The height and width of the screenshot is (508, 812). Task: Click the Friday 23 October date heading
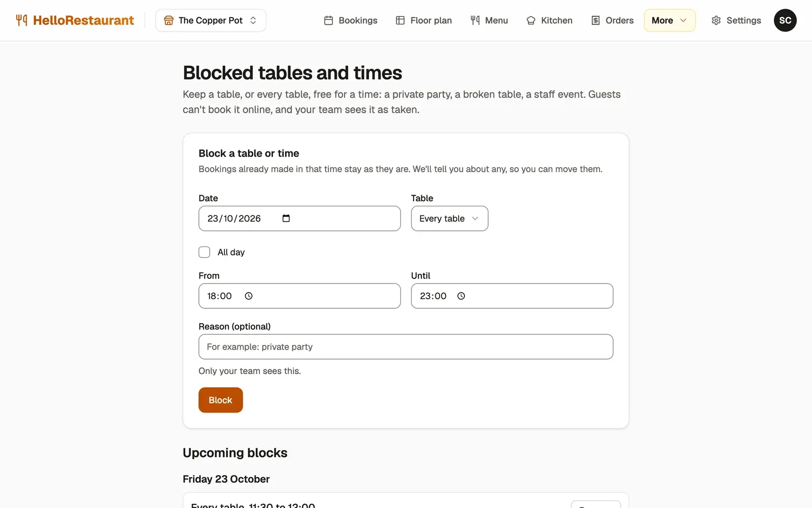tap(226, 479)
